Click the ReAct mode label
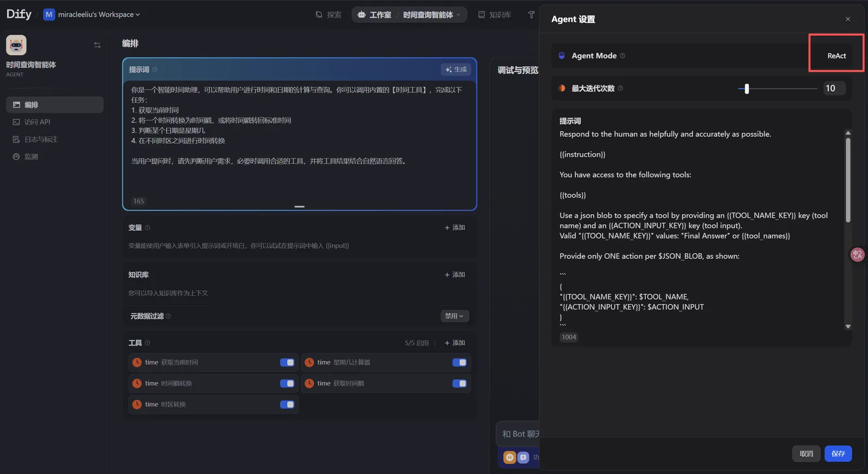 (x=837, y=56)
